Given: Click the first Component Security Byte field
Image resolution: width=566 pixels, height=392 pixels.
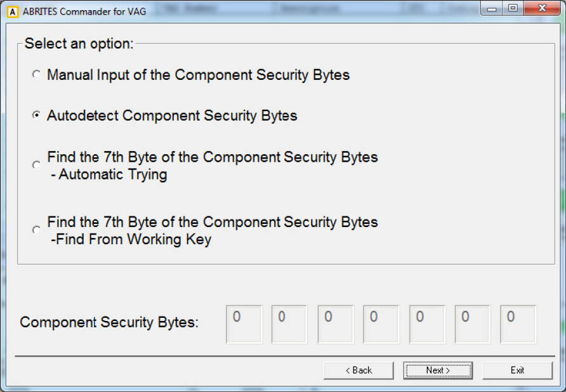Looking at the screenshot, I should coord(244,323).
